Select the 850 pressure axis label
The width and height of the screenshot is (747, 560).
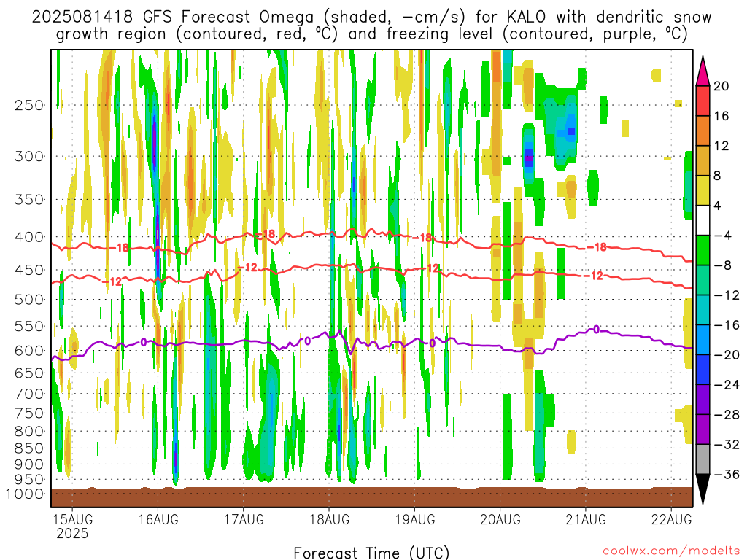[29, 448]
